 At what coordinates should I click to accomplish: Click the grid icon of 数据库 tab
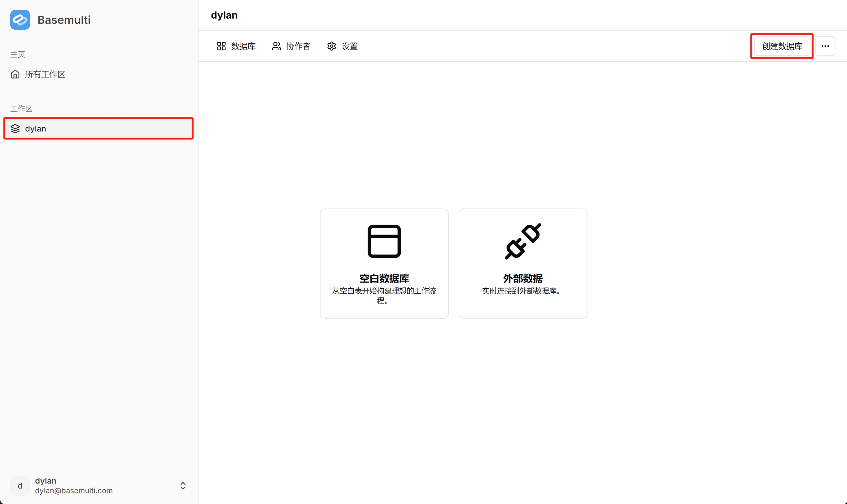[221, 46]
